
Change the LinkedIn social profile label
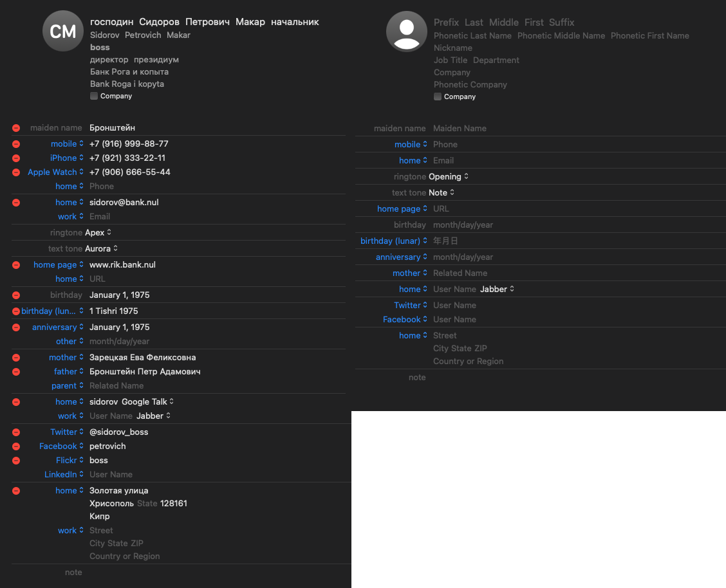coord(64,475)
